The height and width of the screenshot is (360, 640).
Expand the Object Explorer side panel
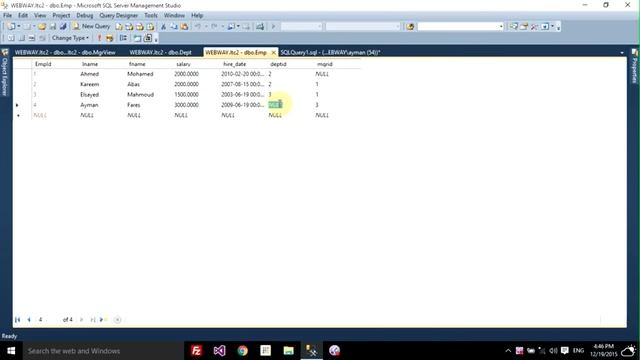5,73
